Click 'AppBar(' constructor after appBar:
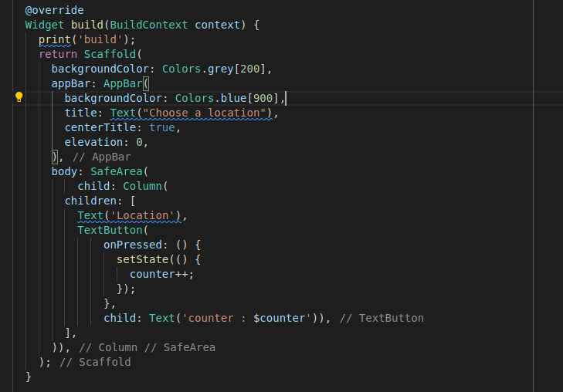This screenshot has width=563, height=392. pyautogui.click(x=126, y=83)
